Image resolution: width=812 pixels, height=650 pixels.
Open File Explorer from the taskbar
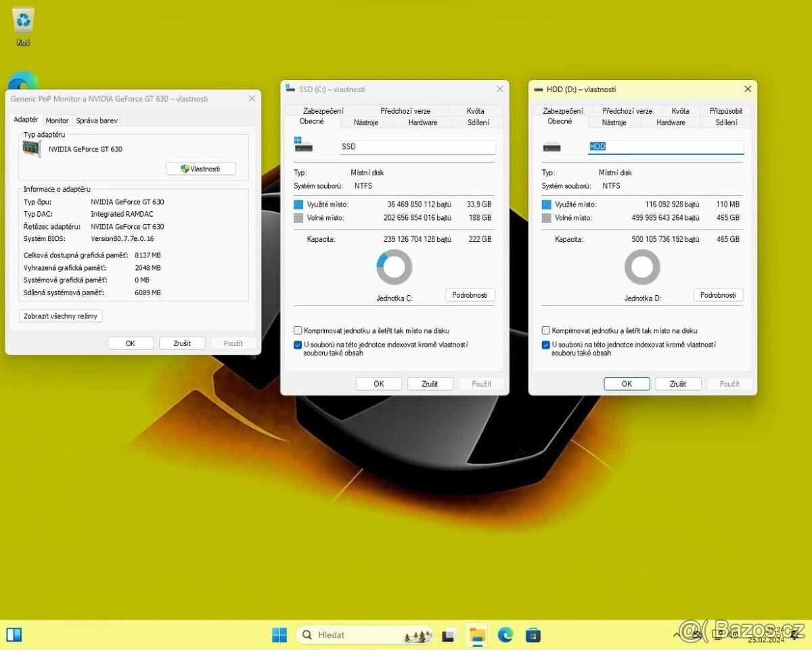point(476,635)
